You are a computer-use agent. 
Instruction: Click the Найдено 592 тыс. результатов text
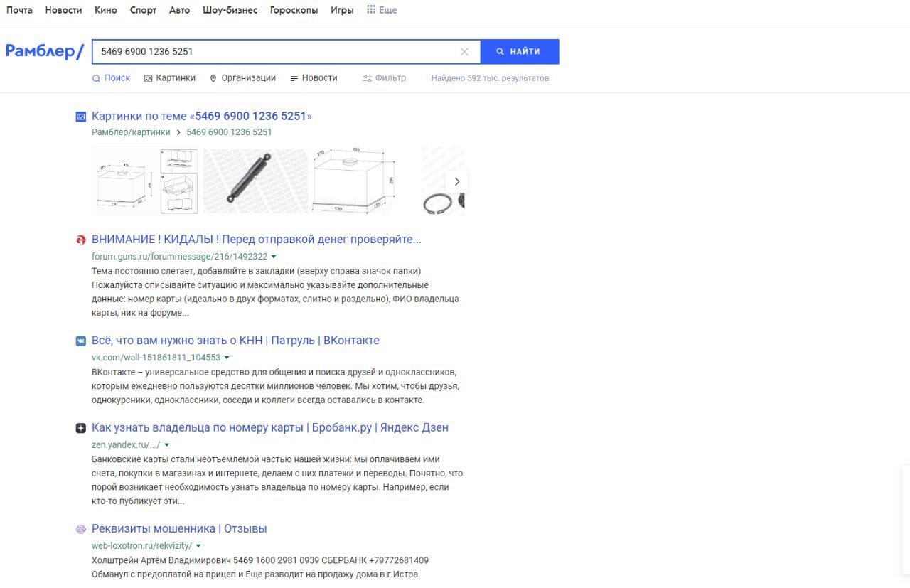click(490, 78)
